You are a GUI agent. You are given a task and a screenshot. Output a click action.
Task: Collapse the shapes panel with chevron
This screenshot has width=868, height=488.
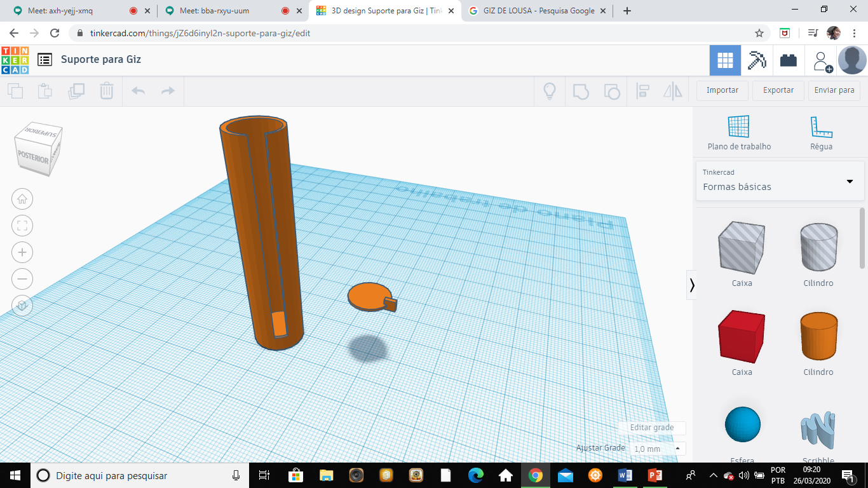coord(692,285)
